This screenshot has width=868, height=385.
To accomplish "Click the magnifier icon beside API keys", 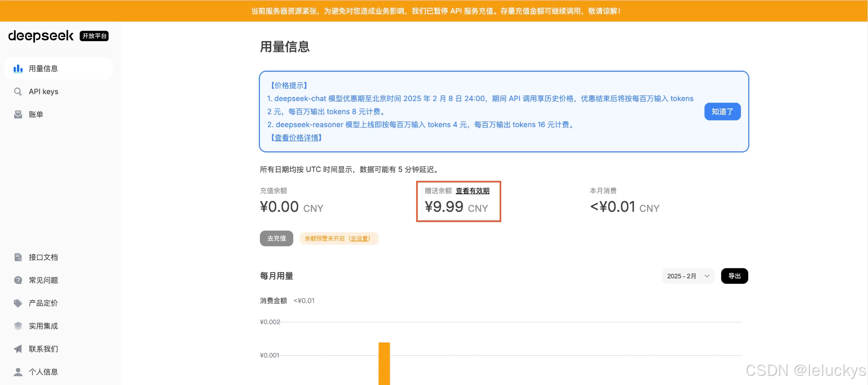I will coord(18,91).
